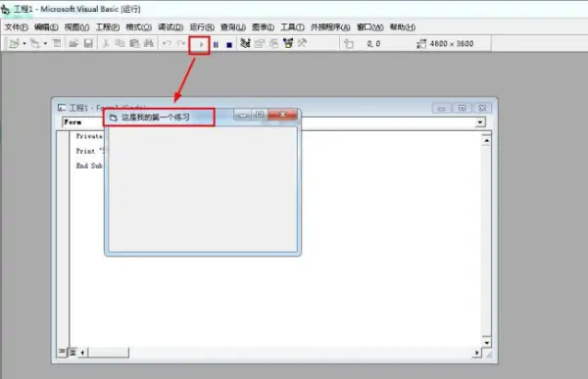The image size is (588, 379).
Task: Open the 格式(O) menu
Action: (x=138, y=27)
